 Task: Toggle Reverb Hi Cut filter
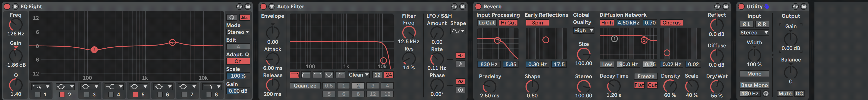pos(508,23)
